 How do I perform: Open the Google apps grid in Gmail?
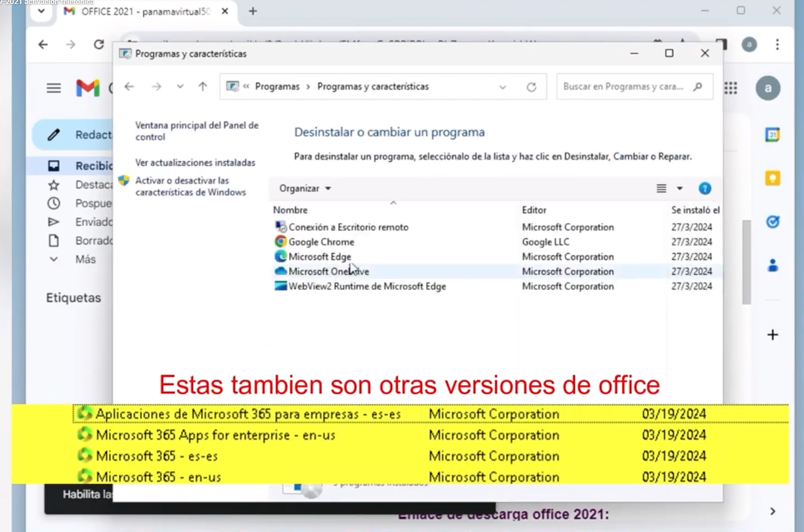tap(731, 88)
